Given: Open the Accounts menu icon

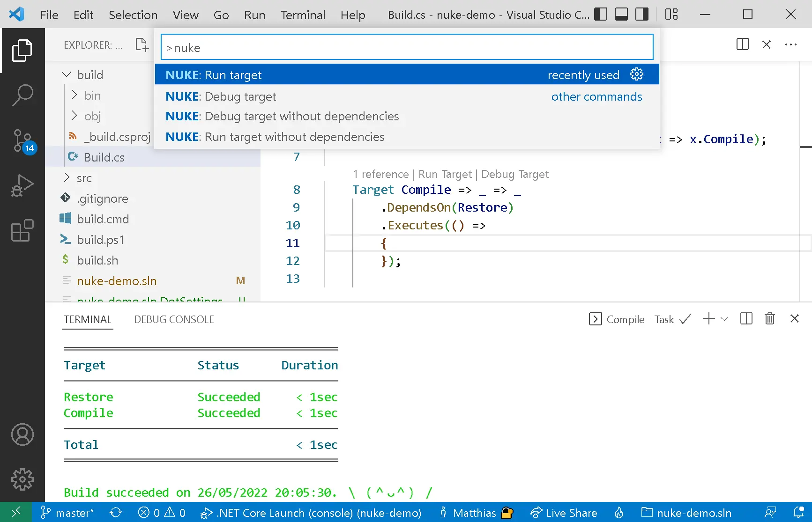Looking at the screenshot, I should click(22, 434).
